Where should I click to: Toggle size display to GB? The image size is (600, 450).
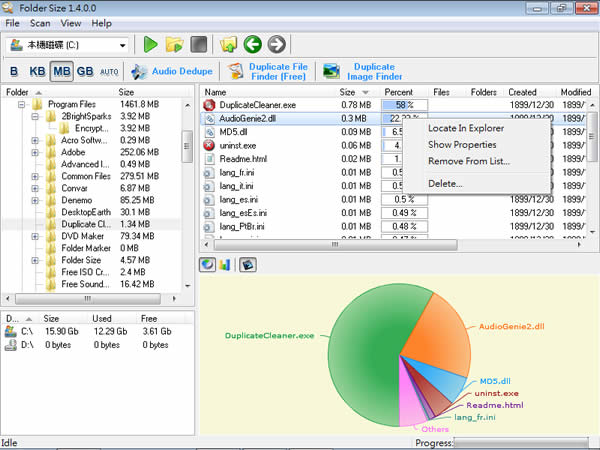point(86,71)
